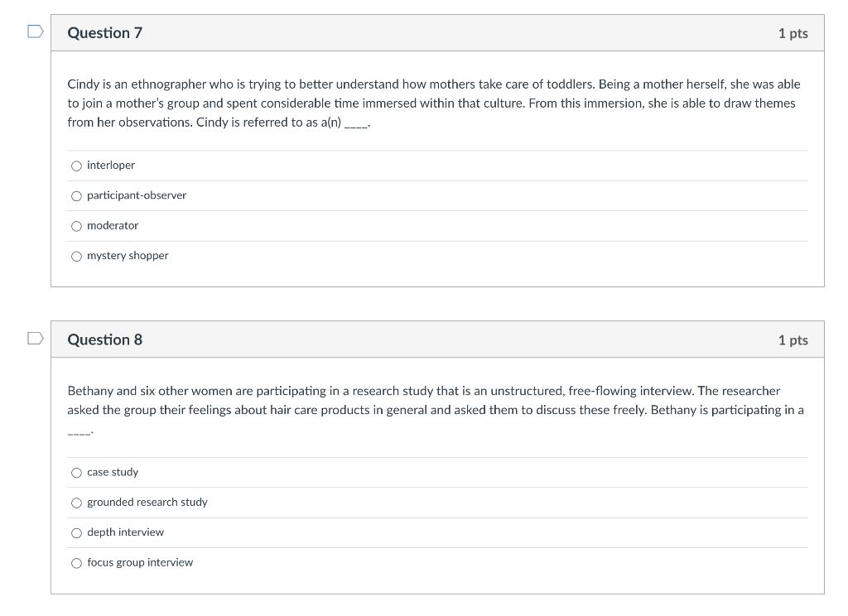Image resolution: width=848 pixels, height=616 pixels.
Task: Select depth interview for Question 8
Action: coord(76,532)
